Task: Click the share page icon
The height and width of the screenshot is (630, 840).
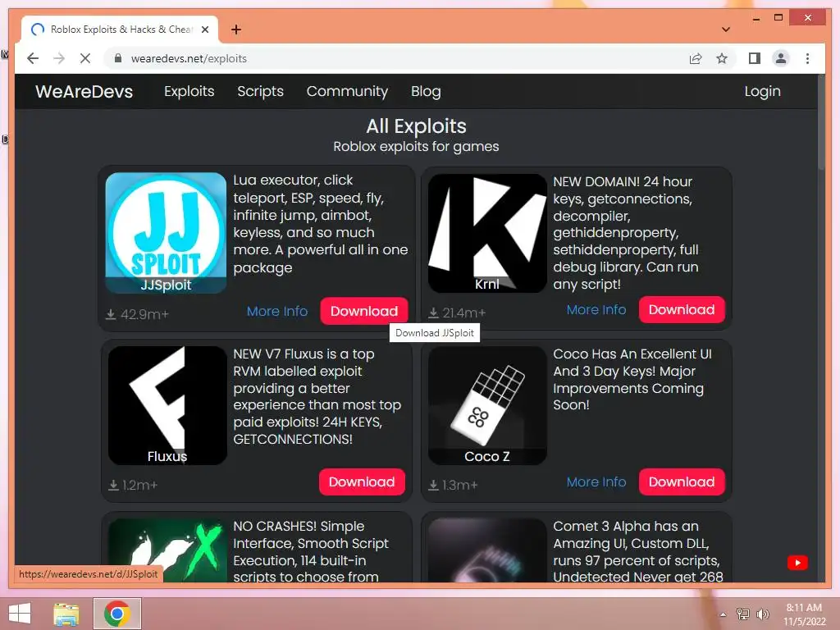Action: coord(696,58)
